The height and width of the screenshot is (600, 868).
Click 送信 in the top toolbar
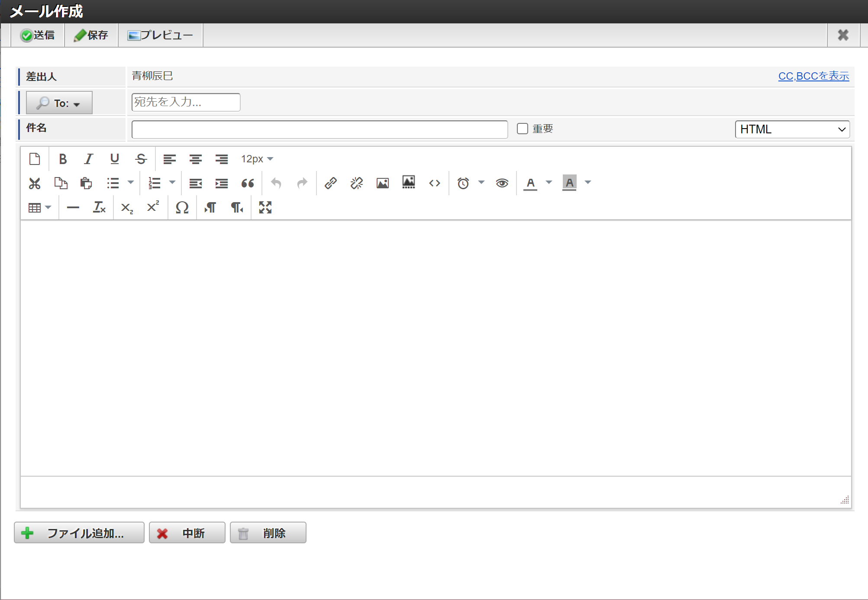[x=38, y=35]
